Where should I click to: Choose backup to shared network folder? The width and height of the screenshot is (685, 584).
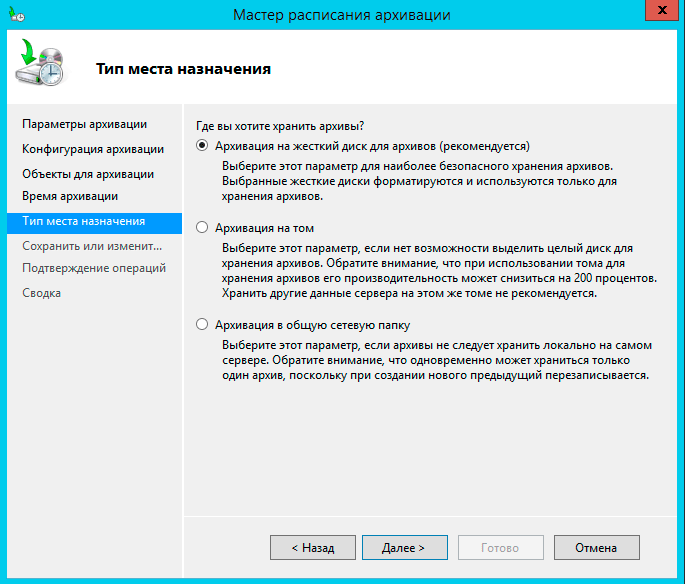coord(203,325)
